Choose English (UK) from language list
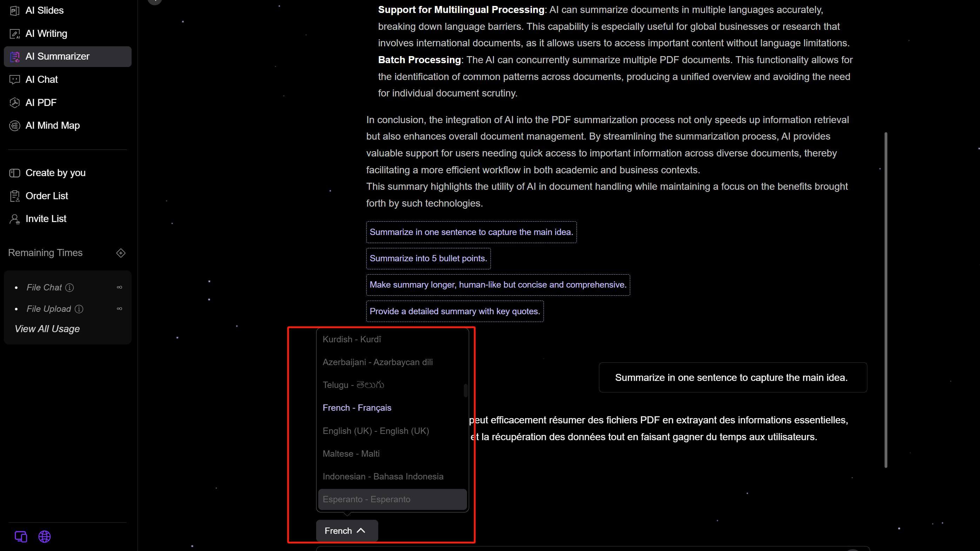Screen dimensions: 980x551 coord(392,431)
